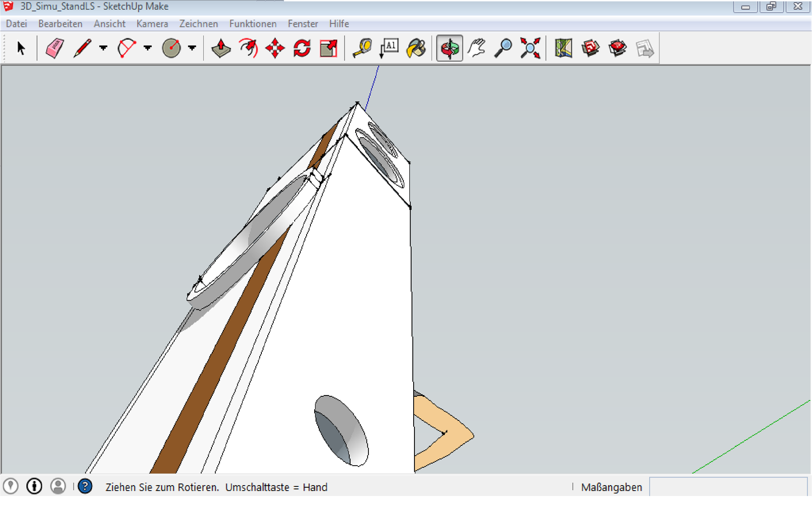Choose the red Pencil line tool

(82, 48)
